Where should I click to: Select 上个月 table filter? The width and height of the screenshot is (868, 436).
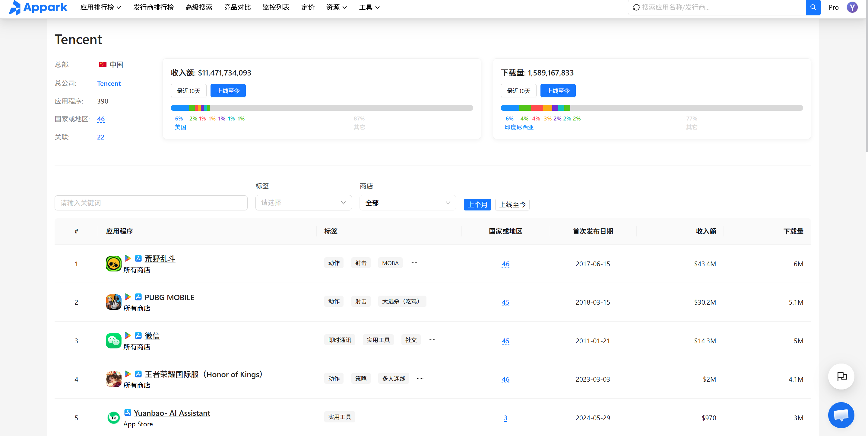coord(477,204)
